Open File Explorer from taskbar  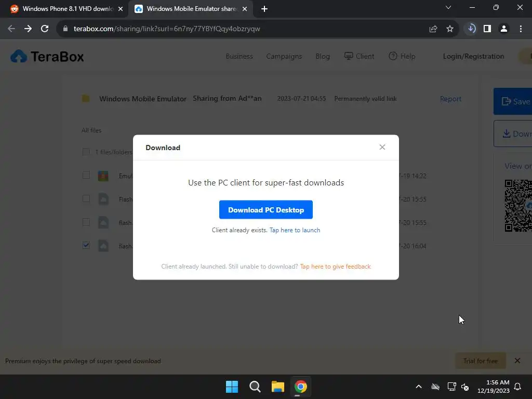(277, 387)
